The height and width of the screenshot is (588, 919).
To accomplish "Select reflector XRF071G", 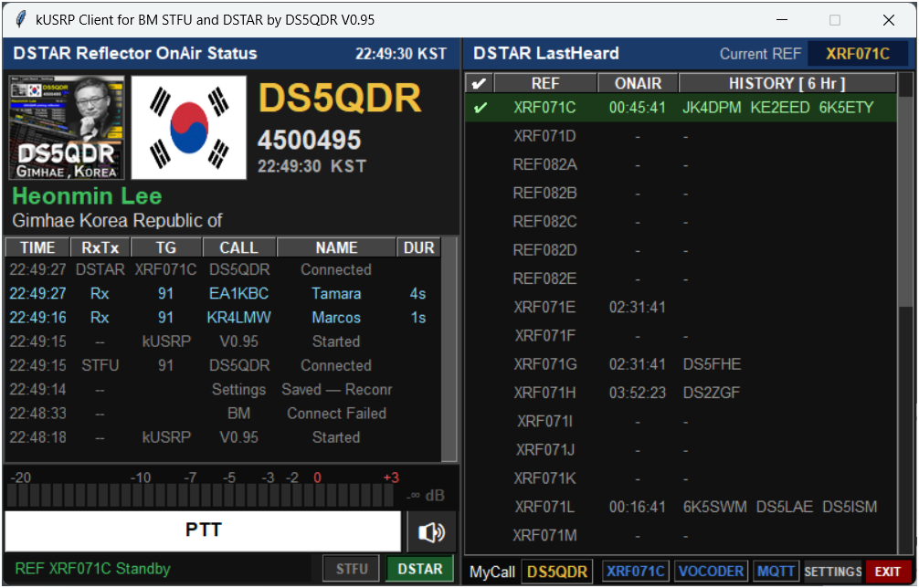I will 681,364.
